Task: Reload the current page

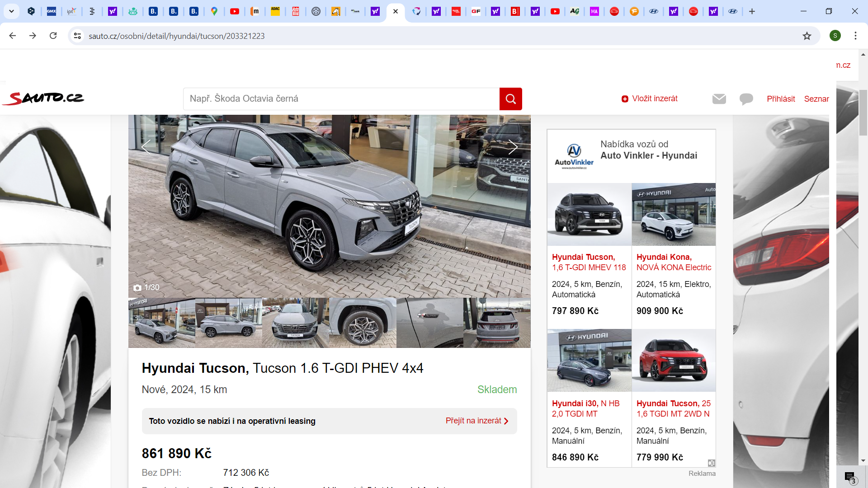Action: [x=53, y=36]
